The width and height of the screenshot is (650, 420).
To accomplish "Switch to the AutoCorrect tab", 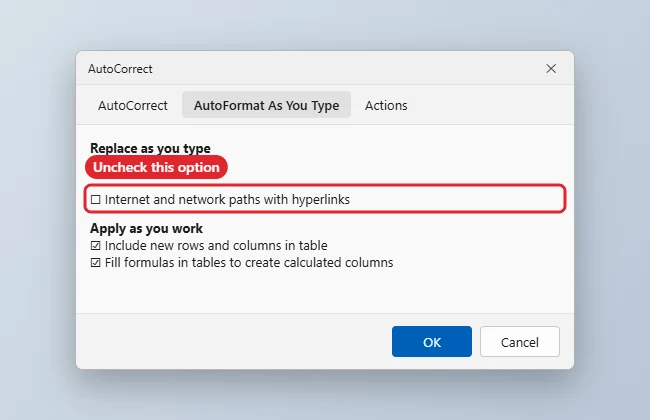I will (133, 105).
